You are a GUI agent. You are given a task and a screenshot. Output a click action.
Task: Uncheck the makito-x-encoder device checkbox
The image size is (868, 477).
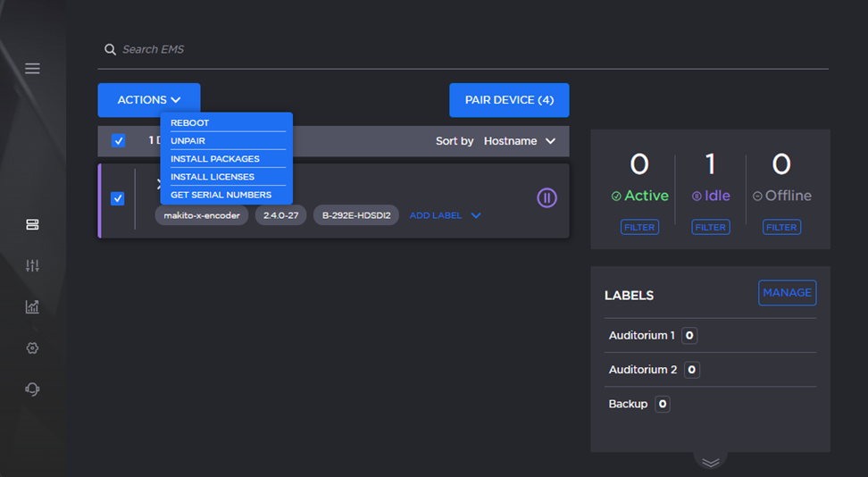pyautogui.click(x=117, y=198)
